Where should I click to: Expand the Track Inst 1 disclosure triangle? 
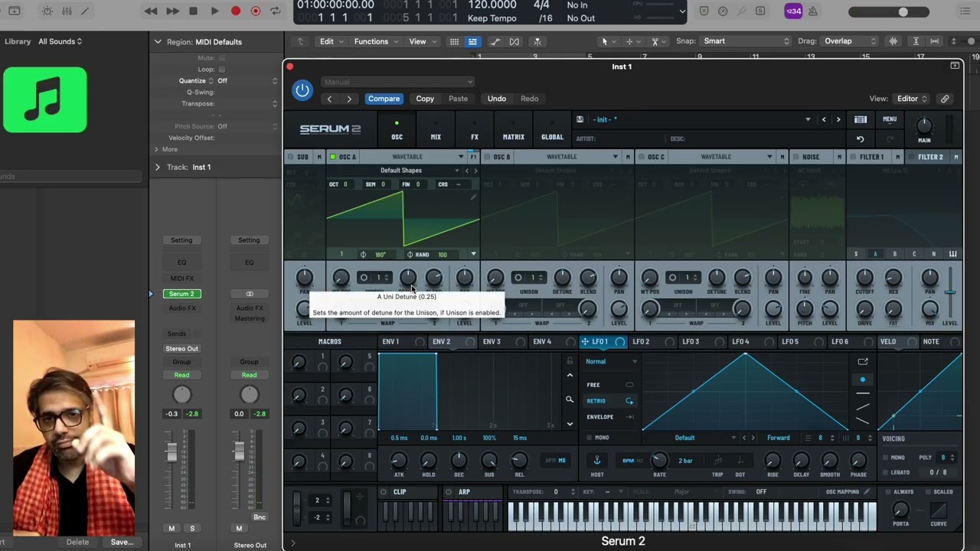pyautogui.click(x=158, y=167)
